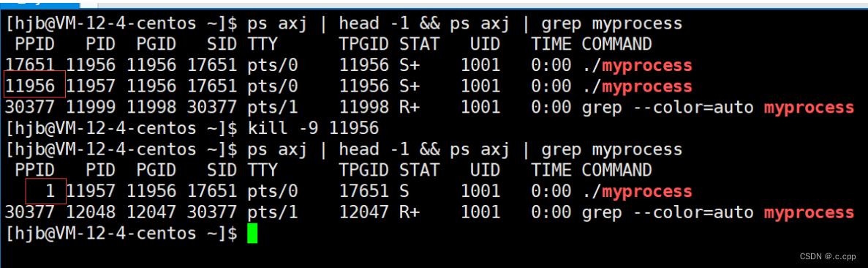Select the PID value 12048
This screenshot has width=868, height=268.
tap(91, 212)
